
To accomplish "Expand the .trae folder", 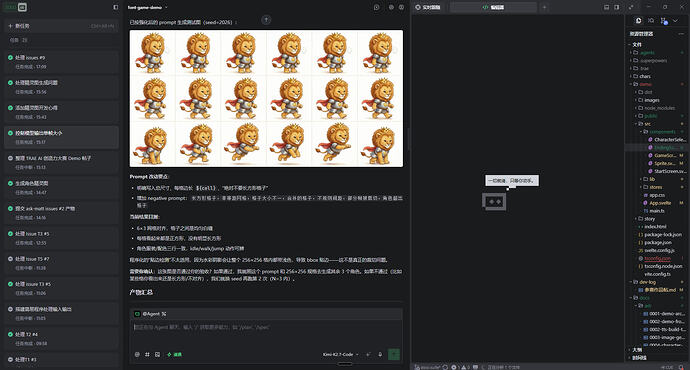I will (x=657, y=69).
